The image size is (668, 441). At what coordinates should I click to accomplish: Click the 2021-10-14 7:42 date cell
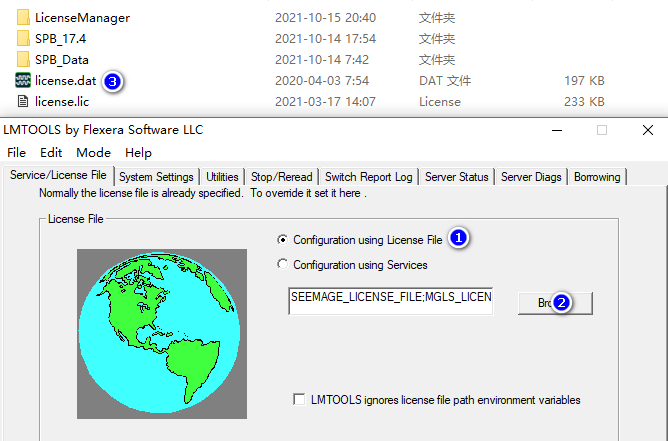pyautogui.click(x=322, y=60)
